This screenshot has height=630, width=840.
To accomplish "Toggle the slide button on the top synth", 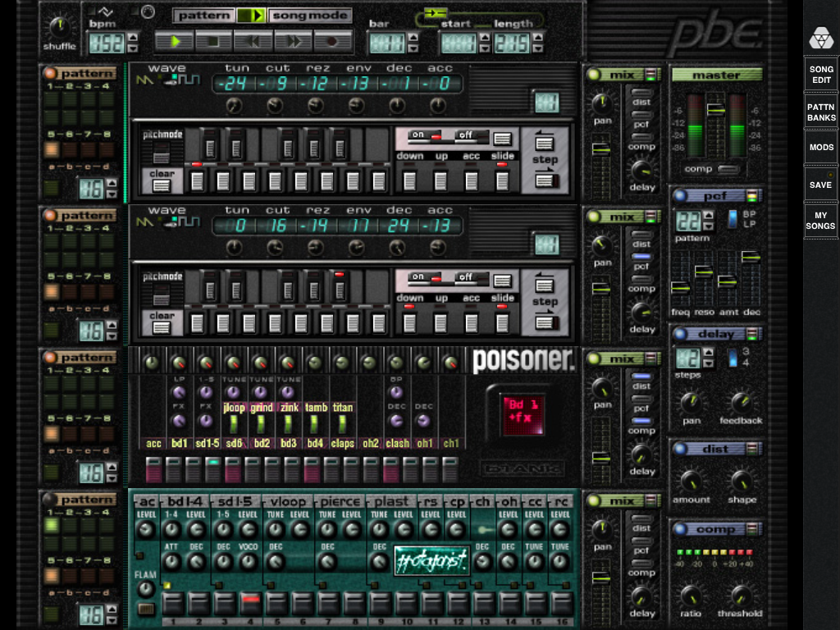I will click(x=502, y=180).
